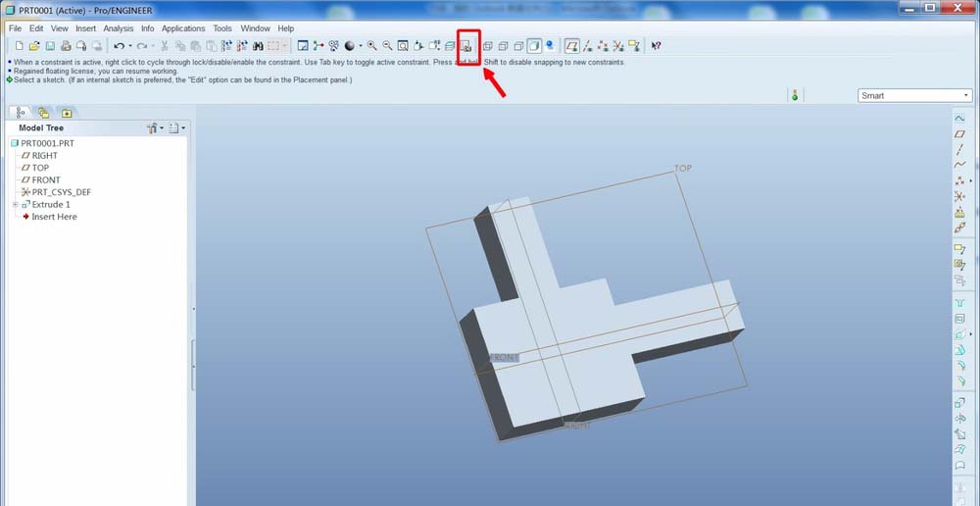Select the Hole tool on the right toolbar
Viewport: 980px width, 506px height.
pos(960,303)
